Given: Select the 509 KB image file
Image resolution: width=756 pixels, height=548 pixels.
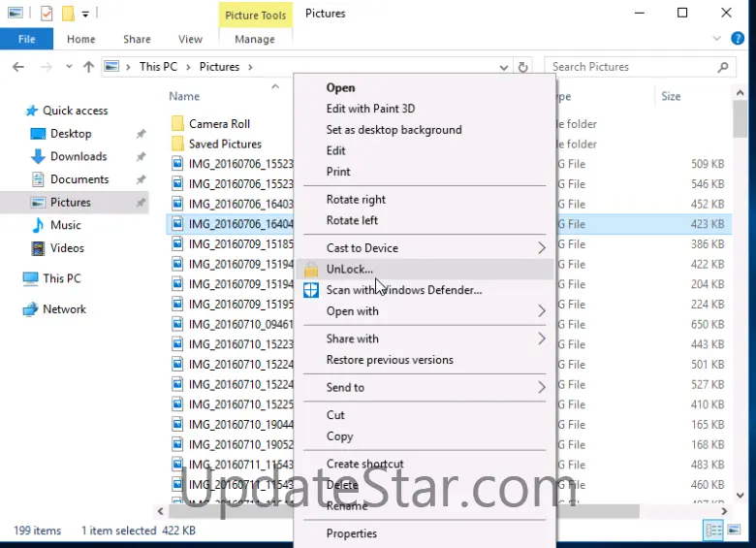Looking at the screenshot, I should [x=233, y=164].
